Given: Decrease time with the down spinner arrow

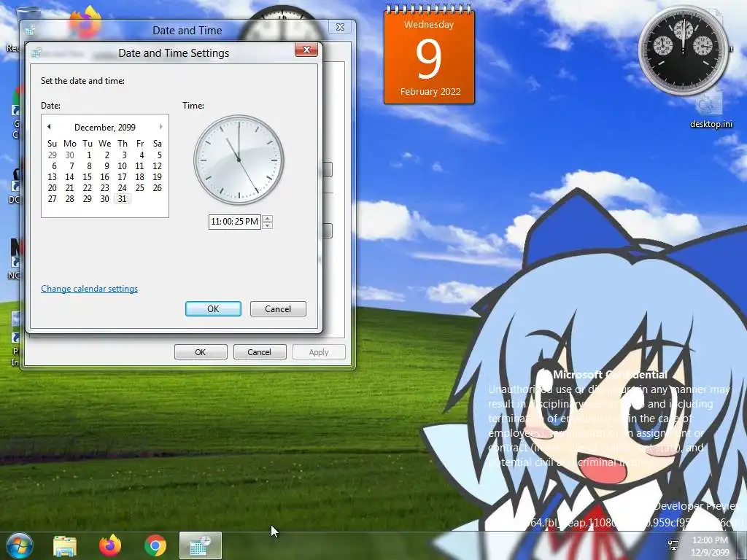Looking at the screenshot, I should click(x=268, y=225).
